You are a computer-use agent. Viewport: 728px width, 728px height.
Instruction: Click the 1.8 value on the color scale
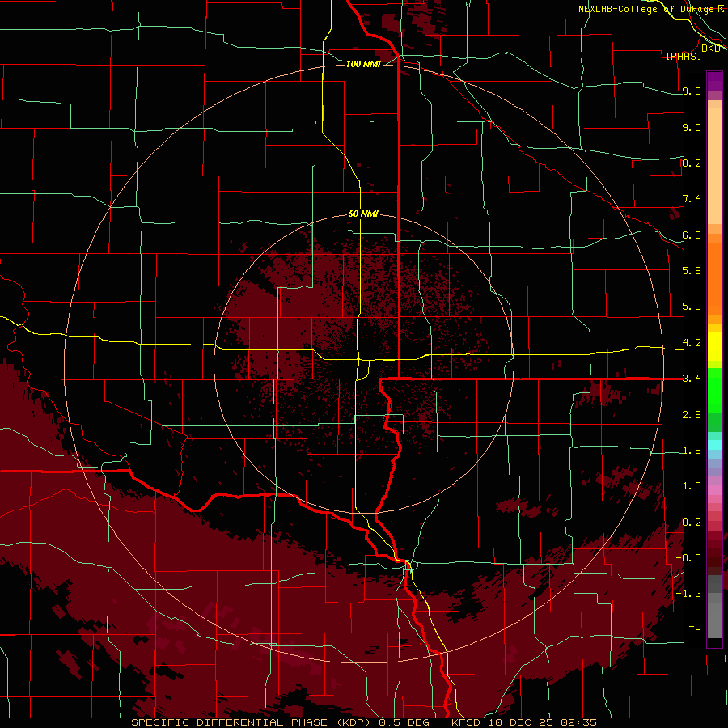(x=692, y=451)
